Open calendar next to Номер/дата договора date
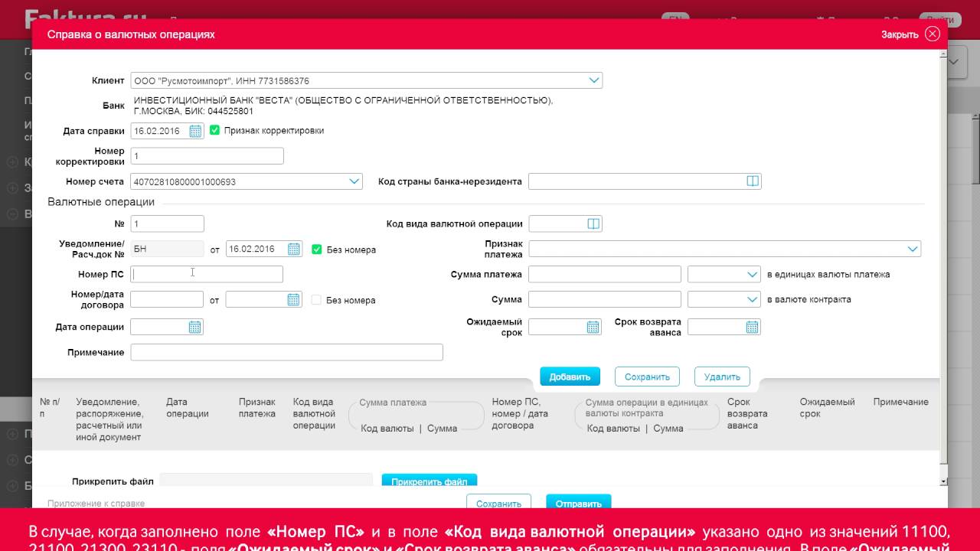 coord(294,300)
